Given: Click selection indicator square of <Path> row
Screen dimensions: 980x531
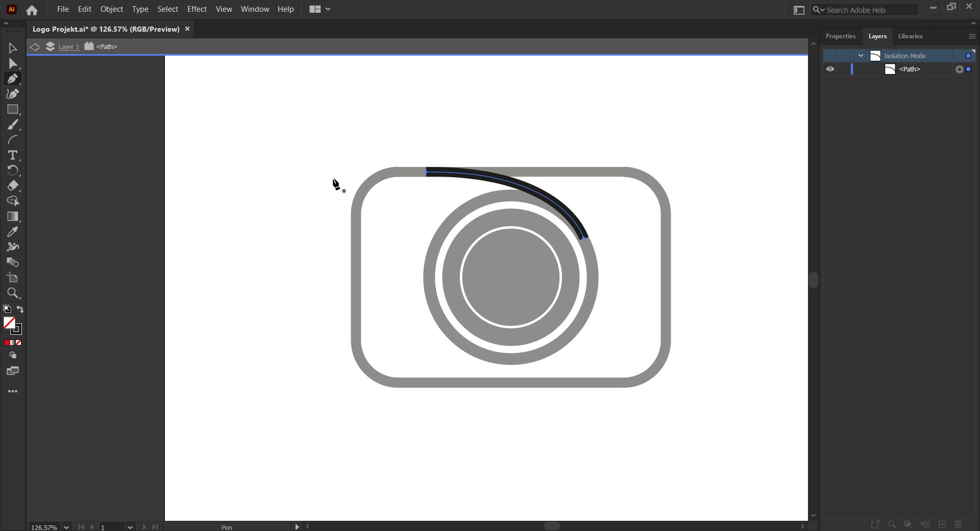Looking at the screenshot, I should (x=969, y=69).
